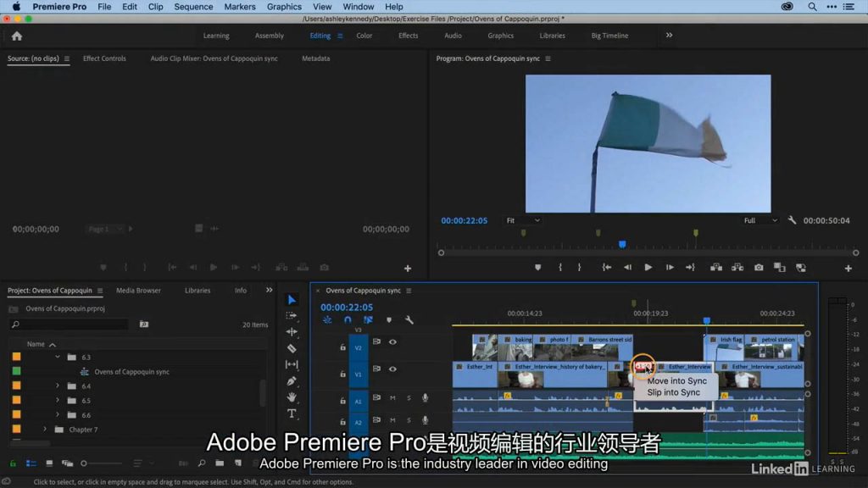Screen dimensions: 868x488
Task: Show hidden workspaces overflow chevron
Action: click(670, 36)
